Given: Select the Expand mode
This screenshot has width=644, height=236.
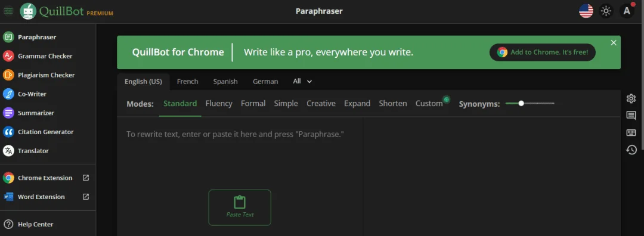Looking at the screenshot, I should click(357, 104).
